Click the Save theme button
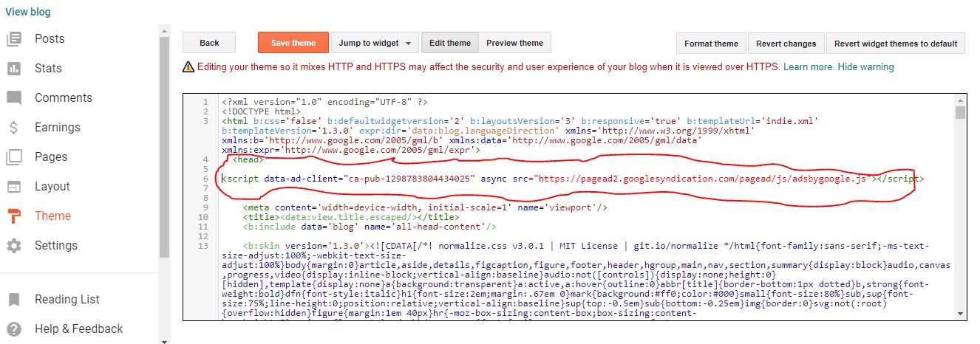This screenshot has height=344, width=980. (293, 43)
